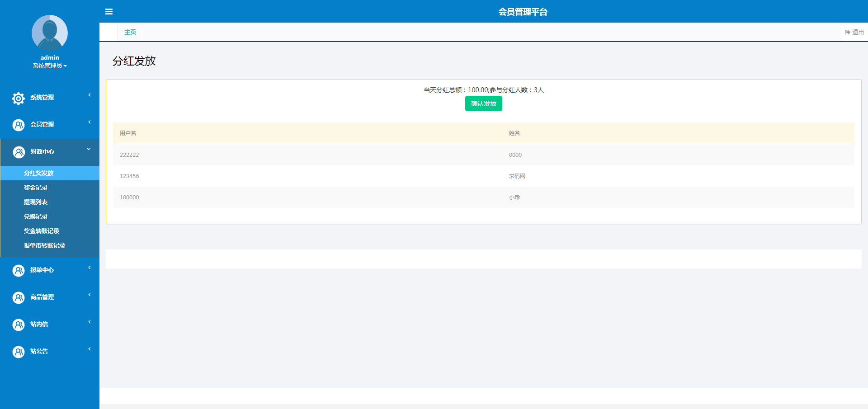Open 提现列表 from the sidebar

point(36,202)
